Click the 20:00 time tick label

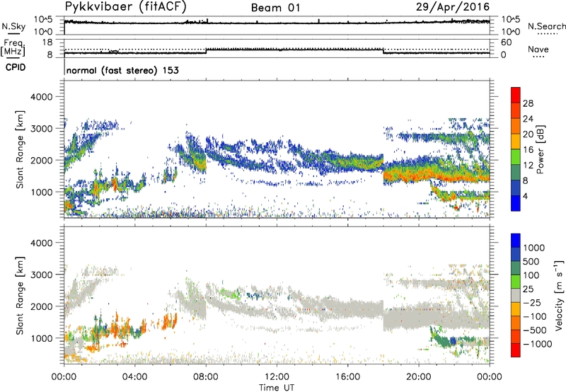click(418, 377)
